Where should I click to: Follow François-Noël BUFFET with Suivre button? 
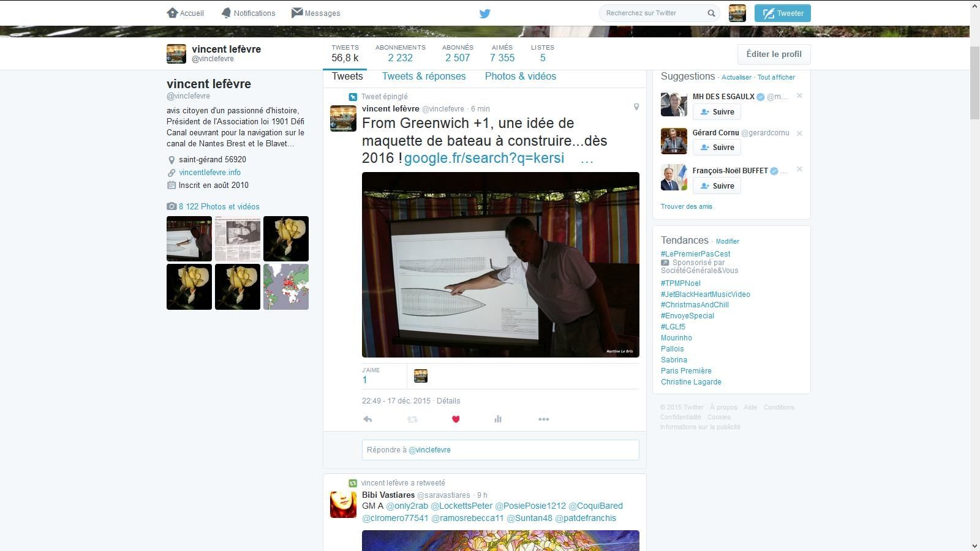(717, 186)
